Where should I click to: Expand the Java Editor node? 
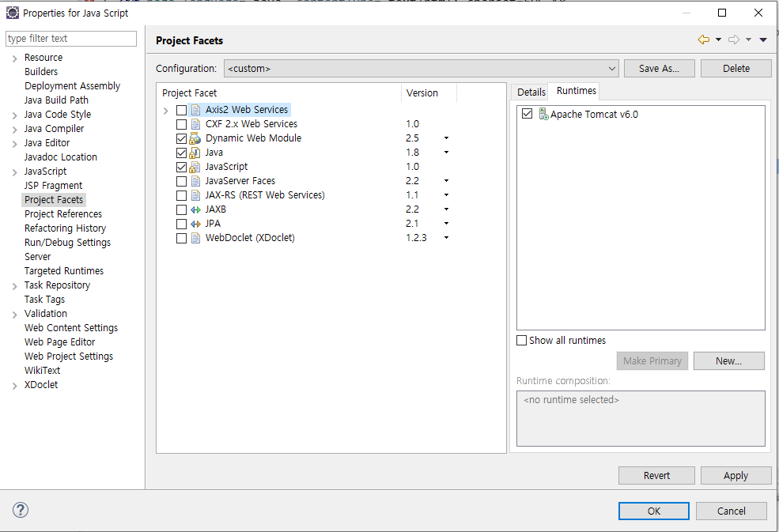[14, 144]
